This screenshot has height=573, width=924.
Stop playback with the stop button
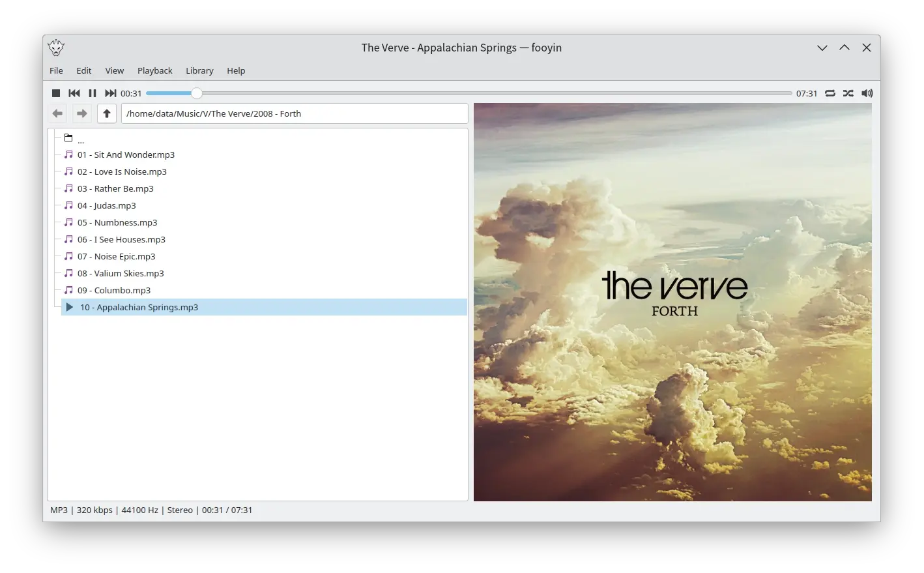point(56,93)
